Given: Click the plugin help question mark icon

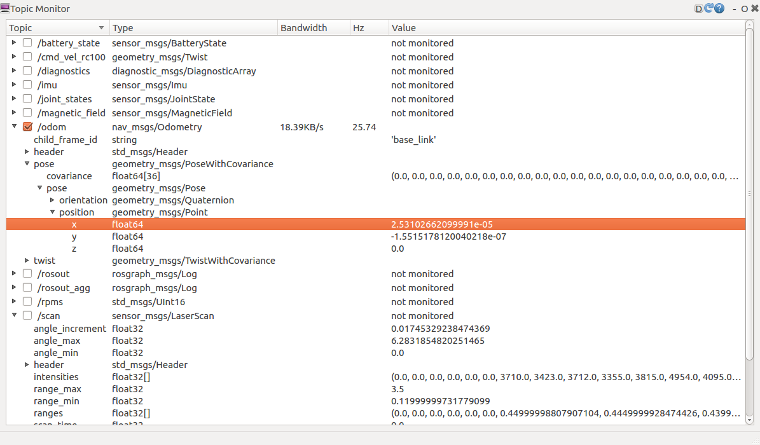Looking at the screenshot, I should click(x=719, y=8).
